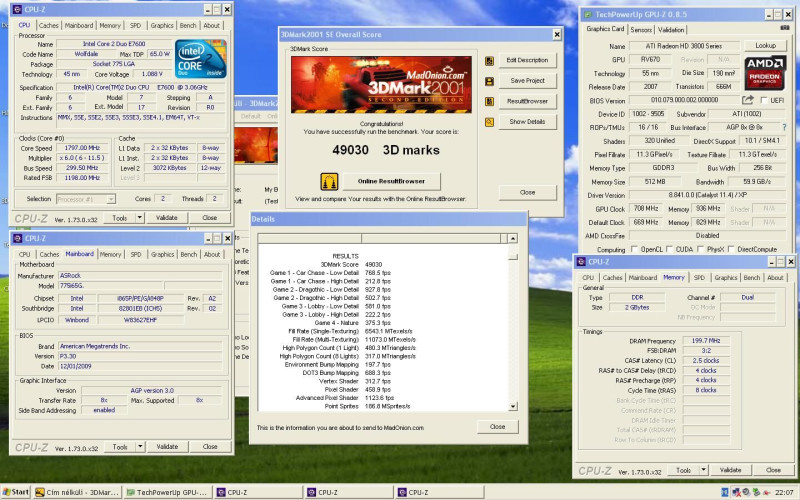
Task: Click the Driver Version field in GPU-Z
Action: 707,195
